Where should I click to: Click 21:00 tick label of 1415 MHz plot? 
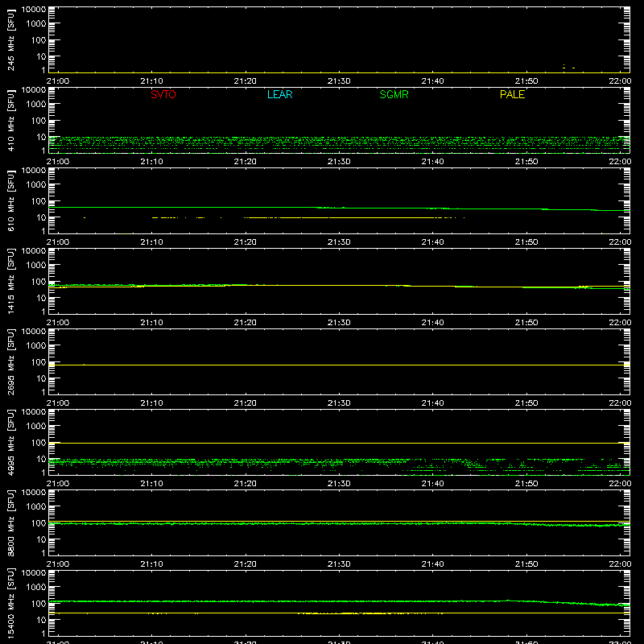pos(58,323)
